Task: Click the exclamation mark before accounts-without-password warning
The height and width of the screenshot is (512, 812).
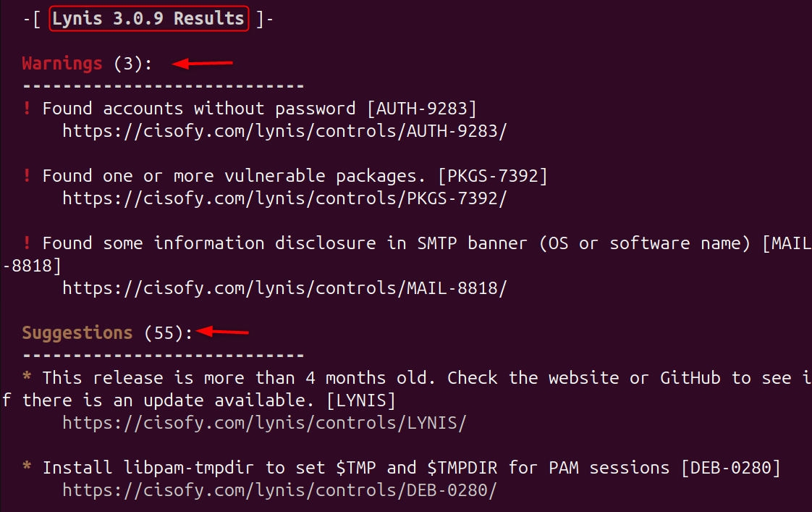Action: tap(27, 109)
